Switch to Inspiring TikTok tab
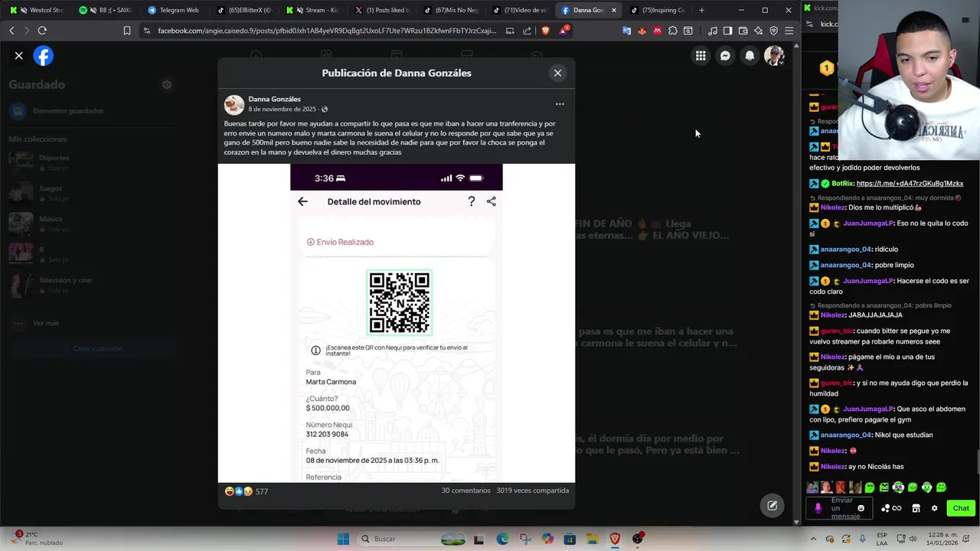Screen dimensions: 980x551 click(657, 10)
